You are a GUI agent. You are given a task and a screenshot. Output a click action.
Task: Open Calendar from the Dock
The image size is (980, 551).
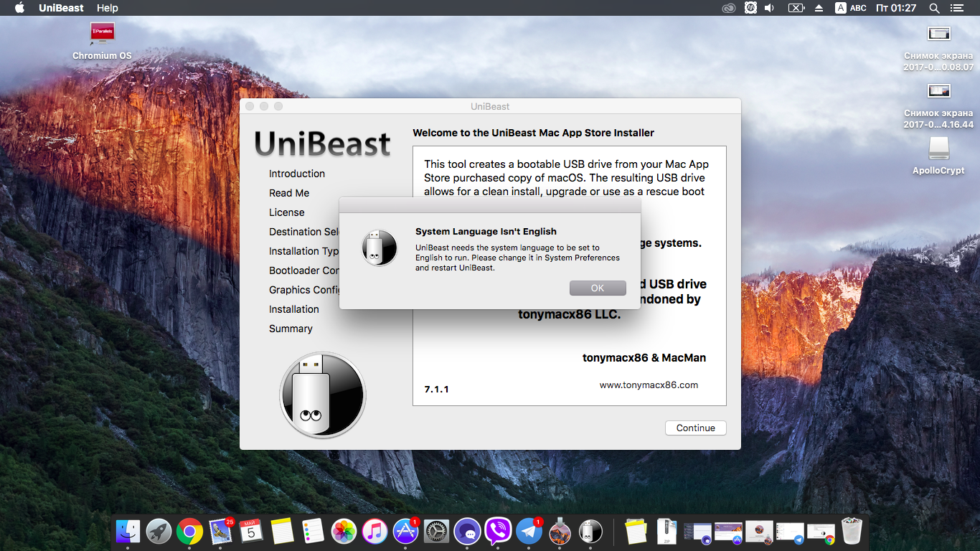[251, 531]
